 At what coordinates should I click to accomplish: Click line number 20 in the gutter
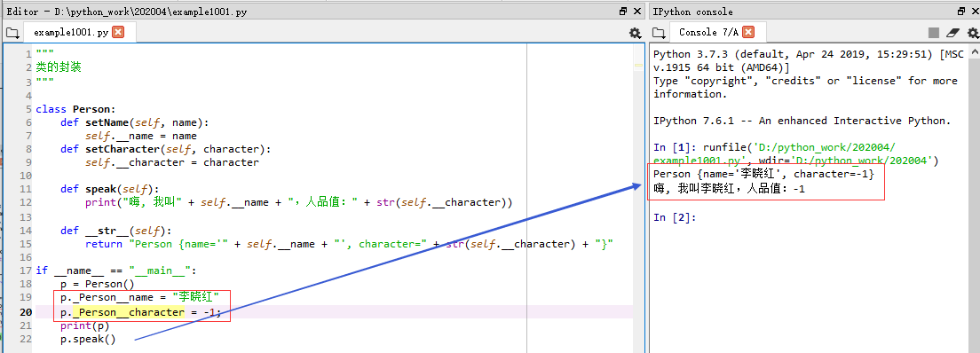pyautogui.click(x=27, y=312)
